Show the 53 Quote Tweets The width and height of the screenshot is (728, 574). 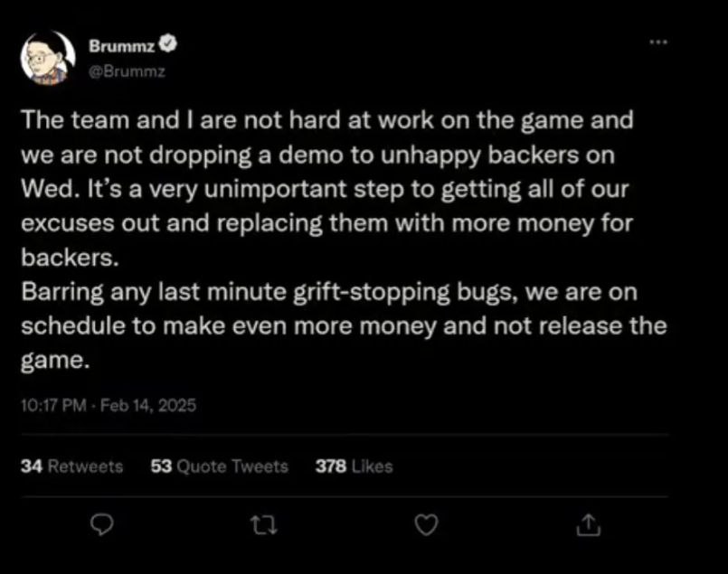(x=219, y=466)
